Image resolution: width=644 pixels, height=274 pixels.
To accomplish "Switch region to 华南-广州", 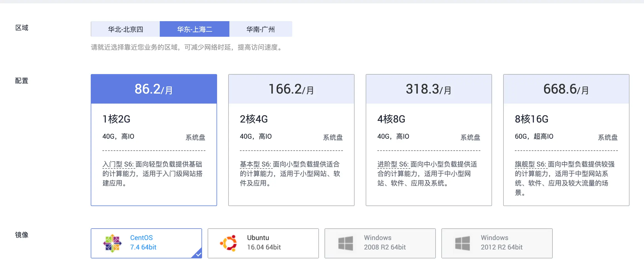I will pyautogui.click(x=260, y=29).
